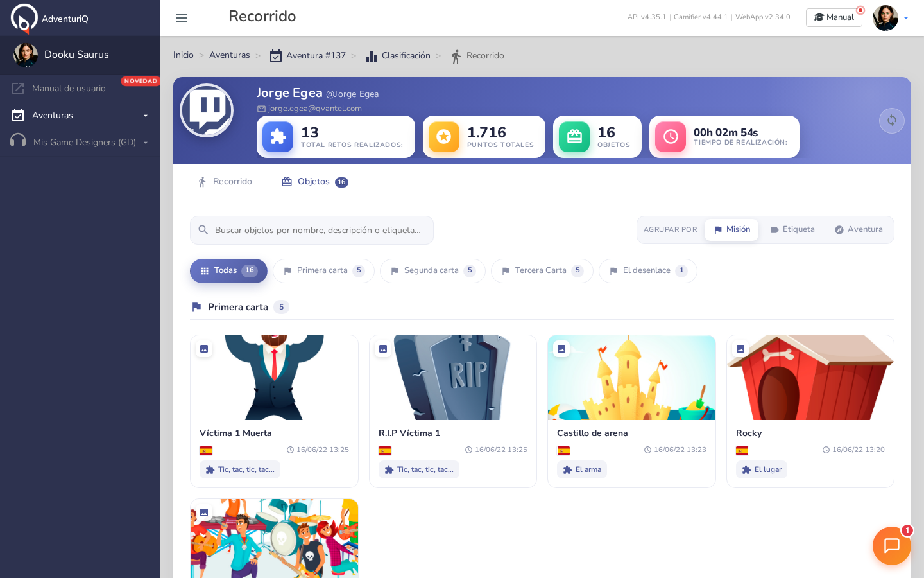Click the star puntos totales icon

[444, 137]
